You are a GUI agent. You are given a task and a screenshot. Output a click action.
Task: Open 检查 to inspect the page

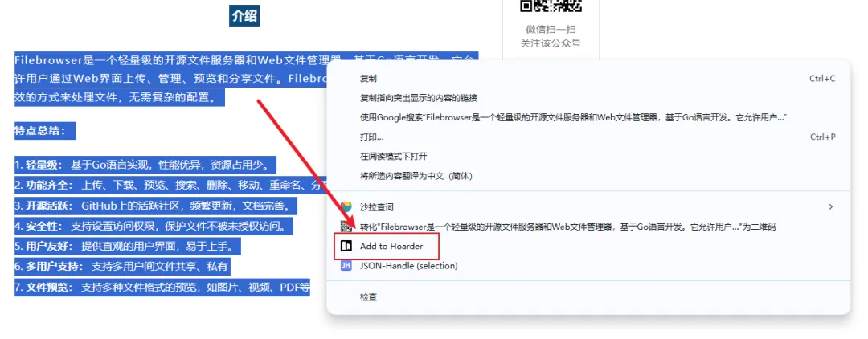click(x=368, y=297)
